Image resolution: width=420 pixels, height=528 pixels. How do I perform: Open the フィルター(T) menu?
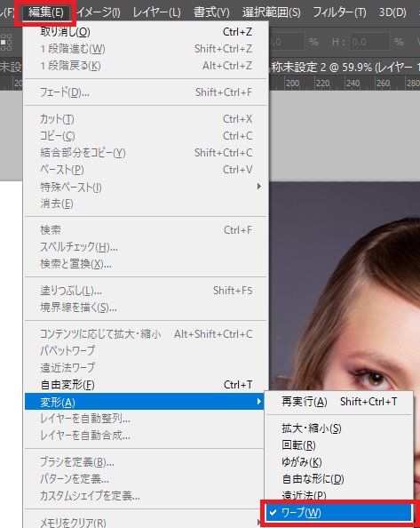click(x=339, y=12)
